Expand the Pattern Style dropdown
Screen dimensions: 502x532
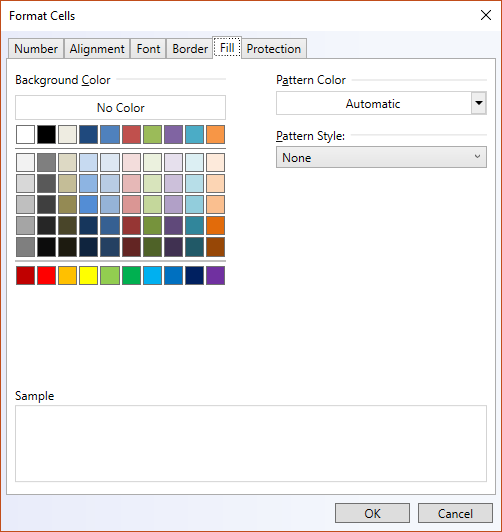[381, 157]
